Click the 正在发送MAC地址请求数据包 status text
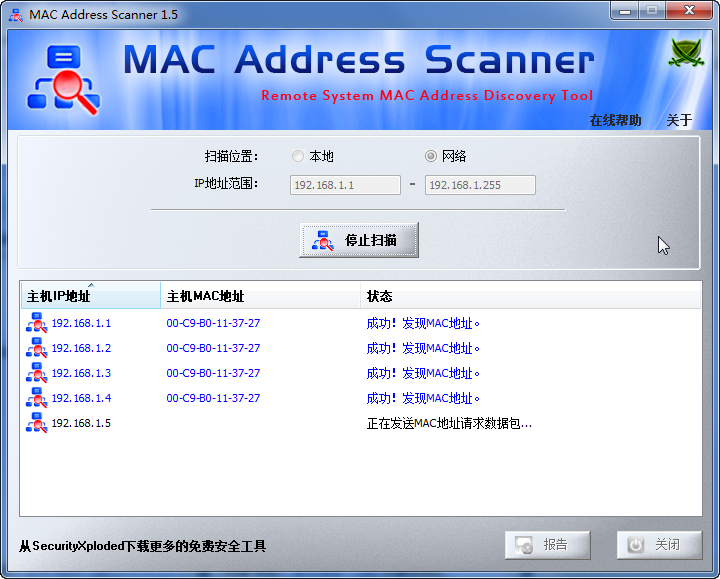 point(449,423)
